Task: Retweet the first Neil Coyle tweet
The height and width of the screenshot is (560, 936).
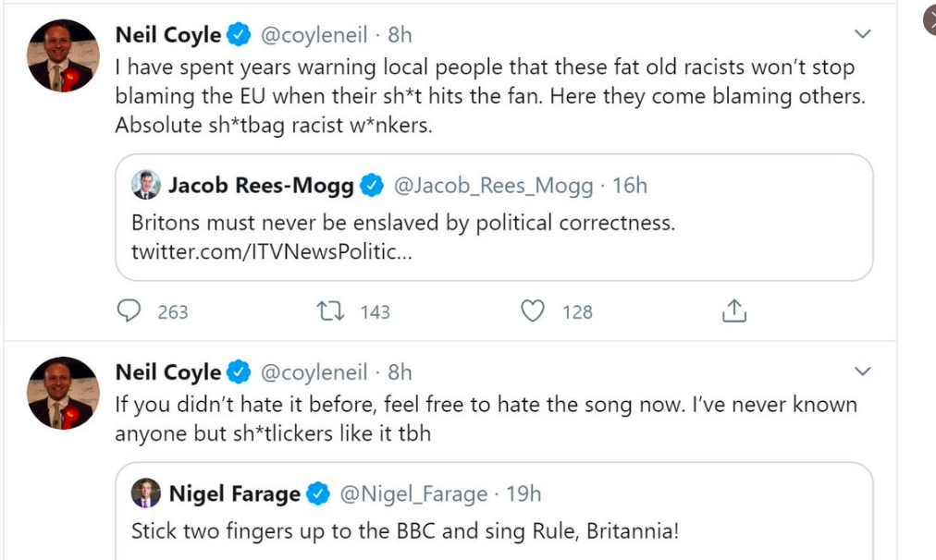Action: (330, 311)
